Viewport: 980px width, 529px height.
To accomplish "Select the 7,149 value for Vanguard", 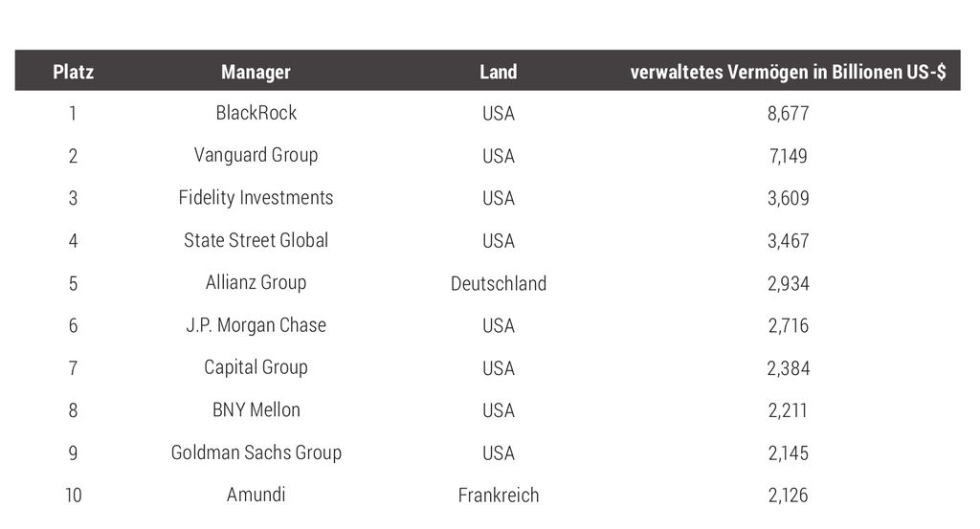I will (789, 156).
